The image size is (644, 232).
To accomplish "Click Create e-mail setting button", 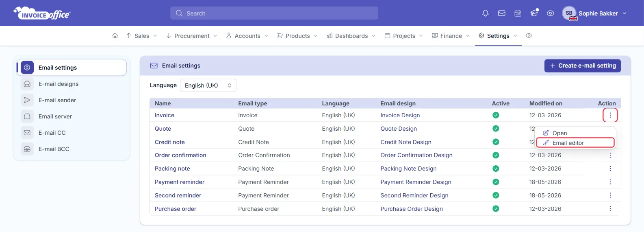I will [x=582, y=66].
